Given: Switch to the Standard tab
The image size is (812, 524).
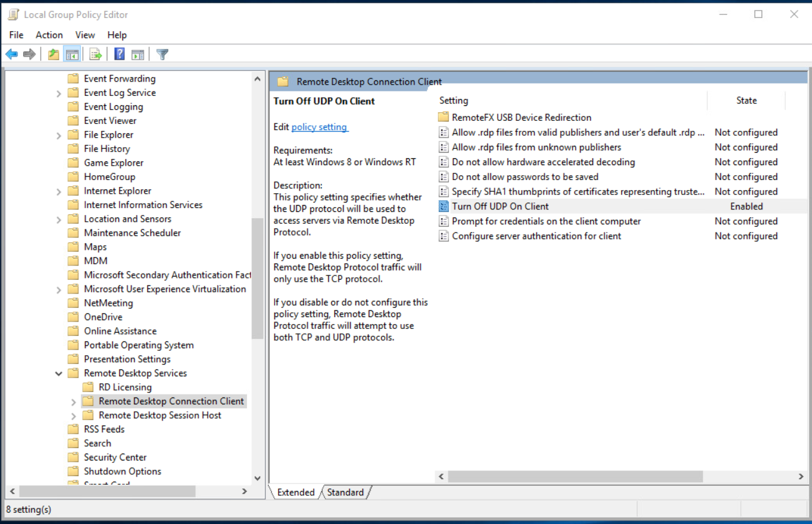Looking at the screenshot, I should pos(346,492).
